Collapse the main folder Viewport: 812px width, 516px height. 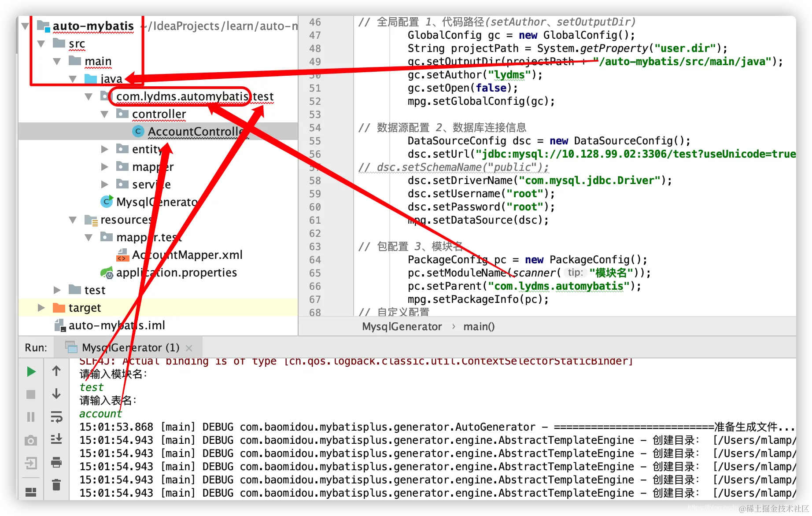click(57, 61)
